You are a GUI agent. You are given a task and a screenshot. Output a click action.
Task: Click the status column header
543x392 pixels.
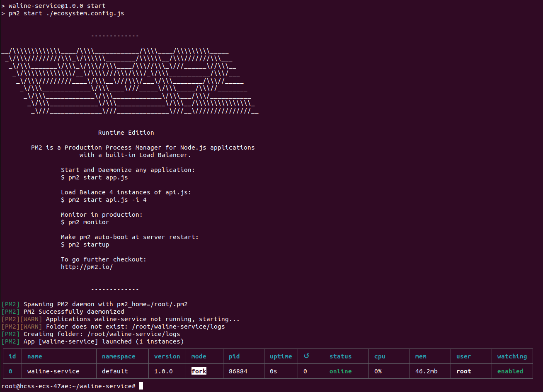[340, 356]
